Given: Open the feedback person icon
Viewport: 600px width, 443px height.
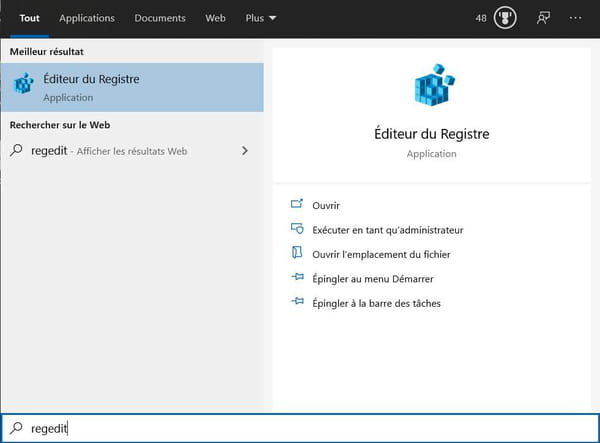Looking at the screenshot, I should point(543,18).
